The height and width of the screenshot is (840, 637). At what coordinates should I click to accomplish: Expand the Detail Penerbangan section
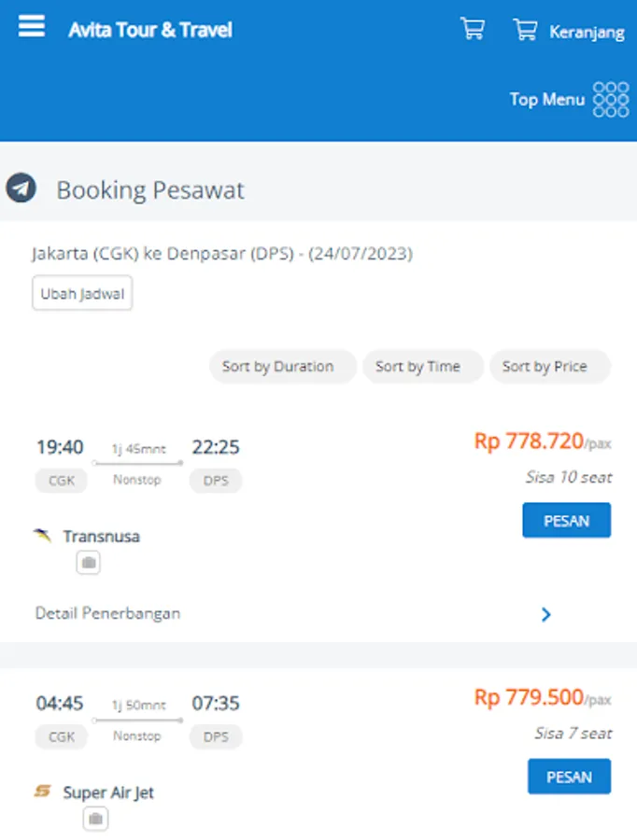(108, 613)
